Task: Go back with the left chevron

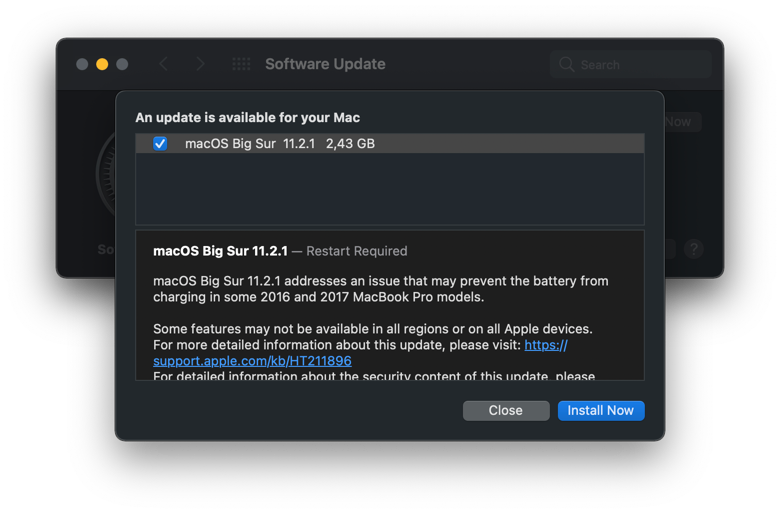Action: 164,64
